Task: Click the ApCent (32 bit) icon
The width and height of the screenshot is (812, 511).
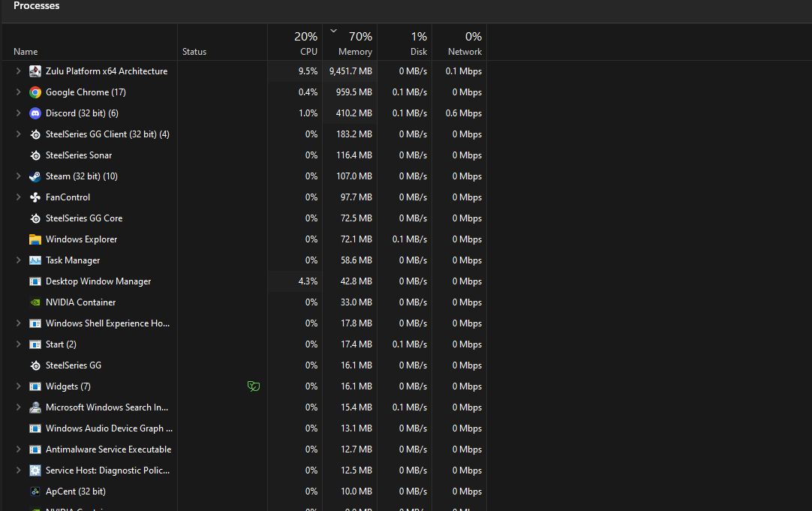Action: pos(35,491)
